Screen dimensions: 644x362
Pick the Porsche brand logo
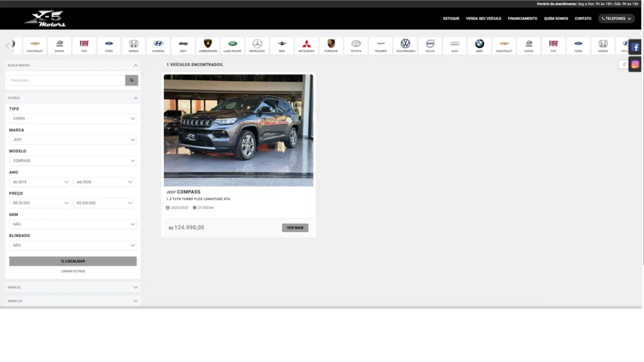click(x=331, y=46)
